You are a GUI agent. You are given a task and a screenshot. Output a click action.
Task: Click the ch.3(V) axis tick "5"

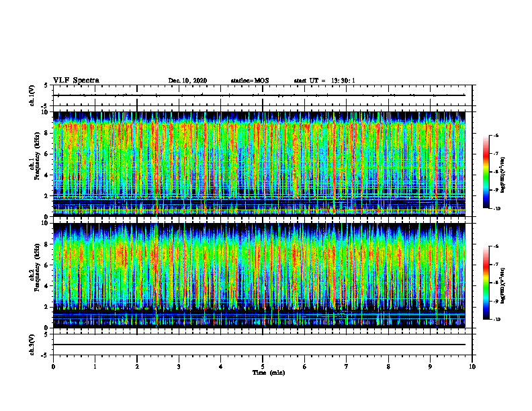point(46,334)
